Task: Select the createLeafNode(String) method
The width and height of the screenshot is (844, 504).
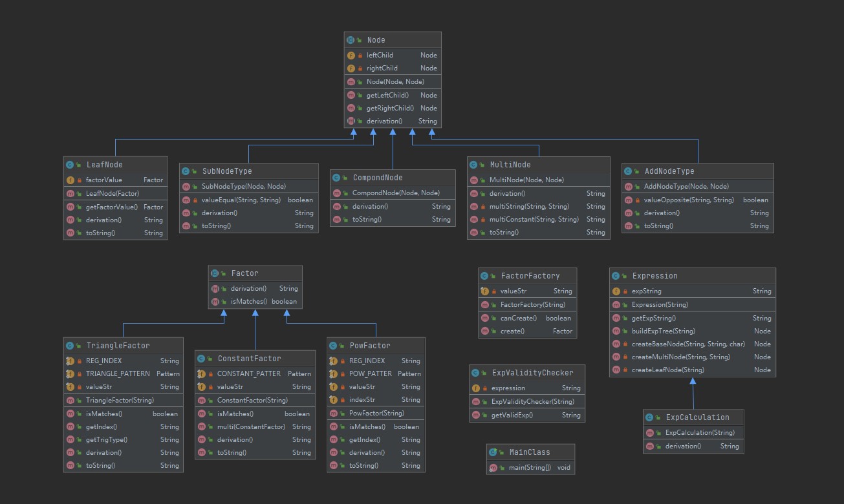Action: pyautogui.click(x=692, y=370)
